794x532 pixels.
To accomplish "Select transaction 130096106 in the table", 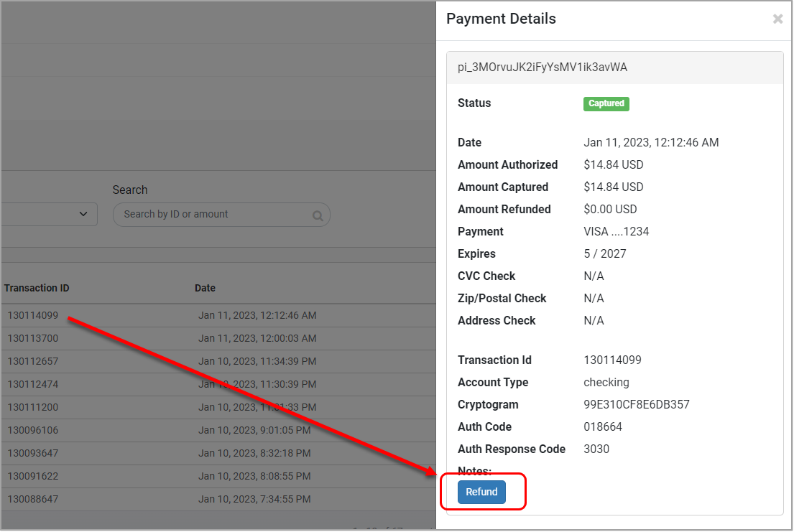I will (27, 429).
